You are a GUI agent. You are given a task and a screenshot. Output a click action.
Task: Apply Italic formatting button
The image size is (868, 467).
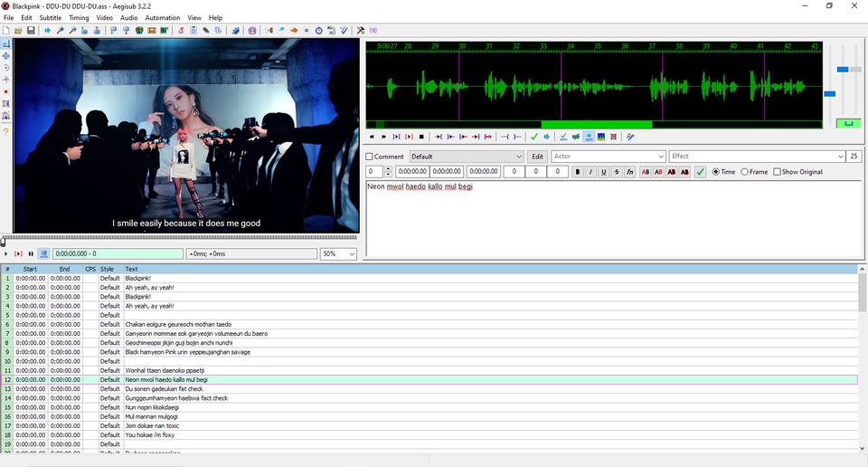pos(590,172)
